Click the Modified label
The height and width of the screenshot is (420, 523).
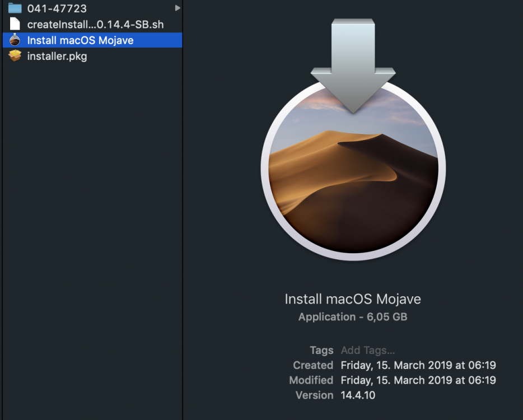pos(311,380)
